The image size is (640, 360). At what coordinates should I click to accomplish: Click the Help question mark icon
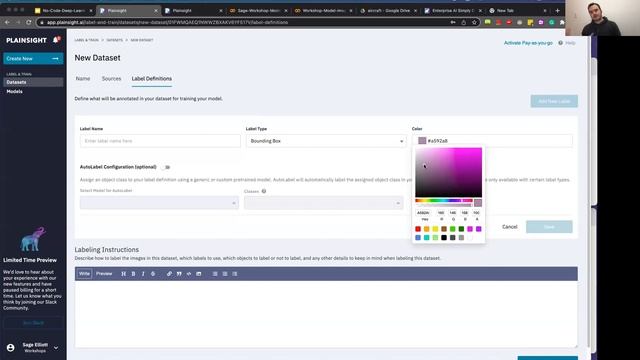pos(560,43)
